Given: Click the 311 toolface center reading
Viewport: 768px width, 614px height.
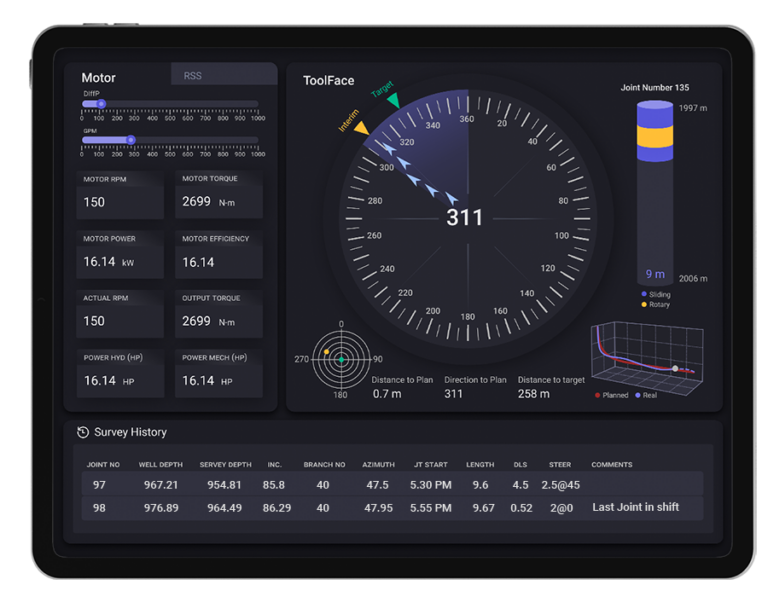Looking at the screenshot, I should [x=464, y=217].
